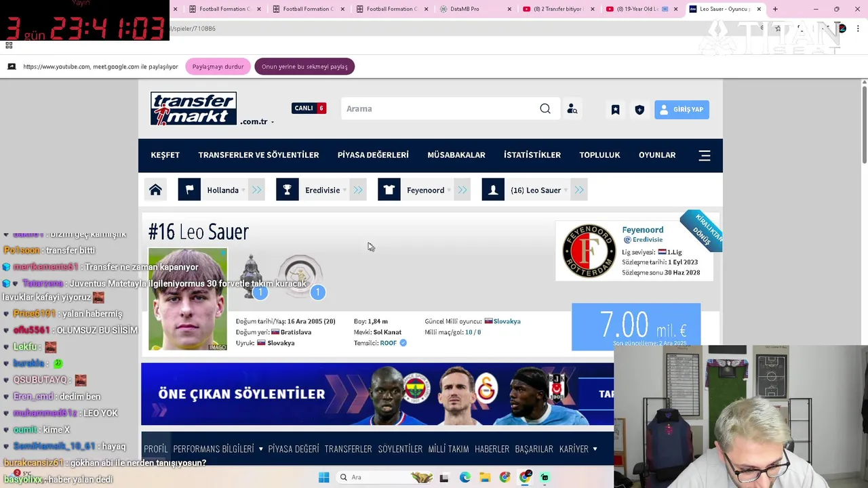Click the cup trophy achievement icon
The image size is (868, 488).
(252, 275)
